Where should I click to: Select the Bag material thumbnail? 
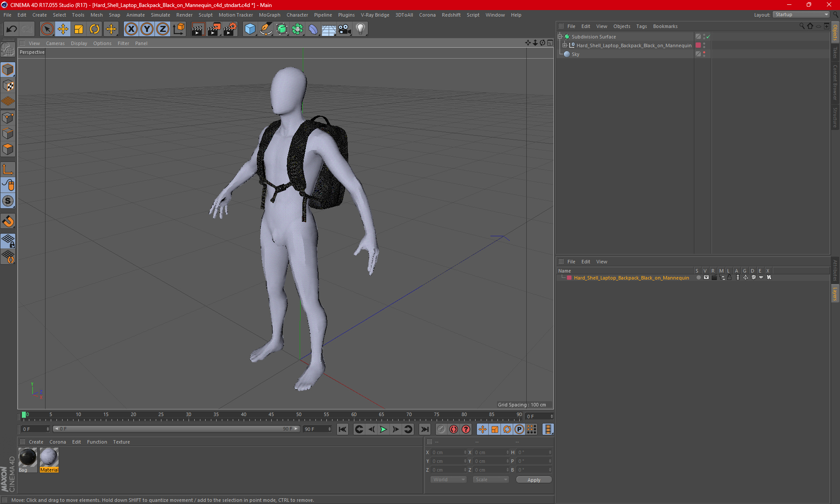coord(28,458)
